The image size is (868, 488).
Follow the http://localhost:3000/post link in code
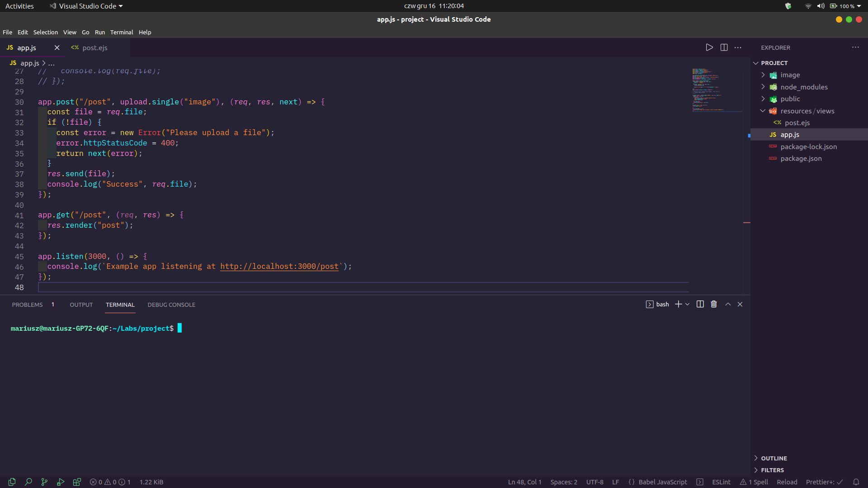click(279, 267)
